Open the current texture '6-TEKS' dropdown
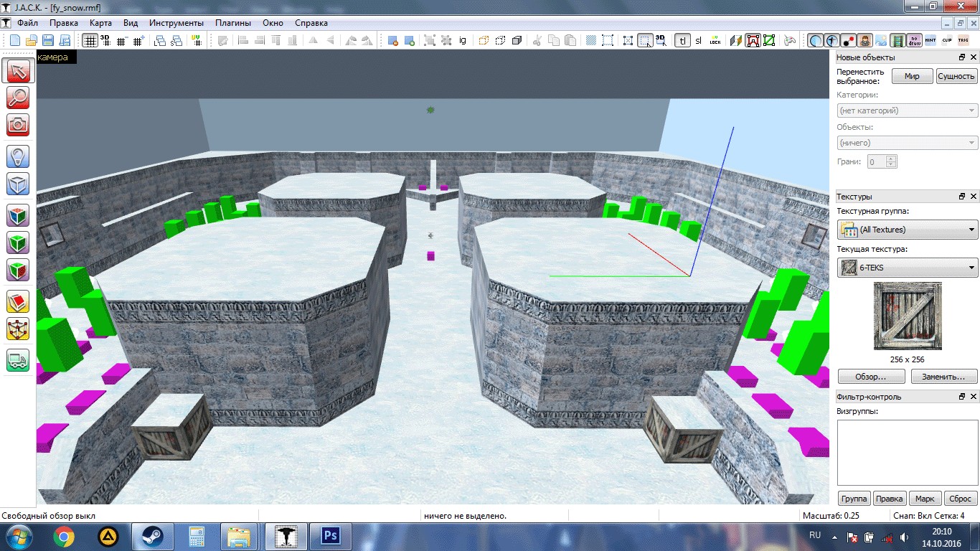The height and width of the screenshot is (551, 980). click(970, 267)
